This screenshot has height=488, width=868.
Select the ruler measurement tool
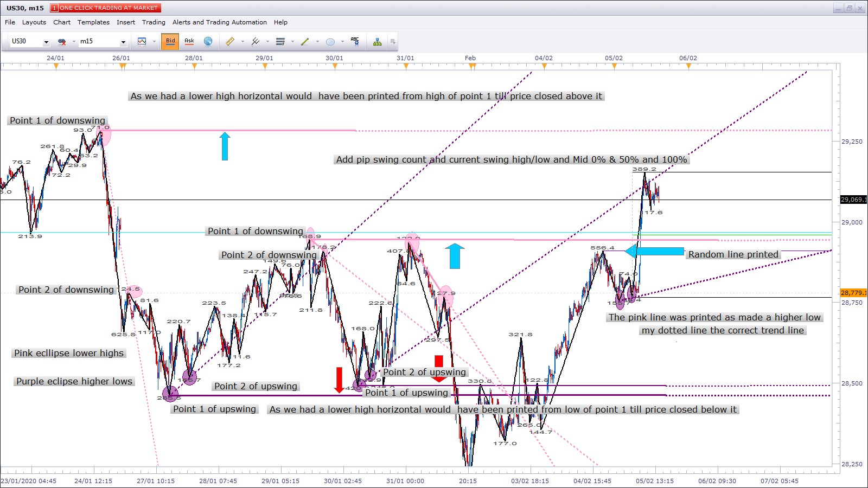click(230, 41)
